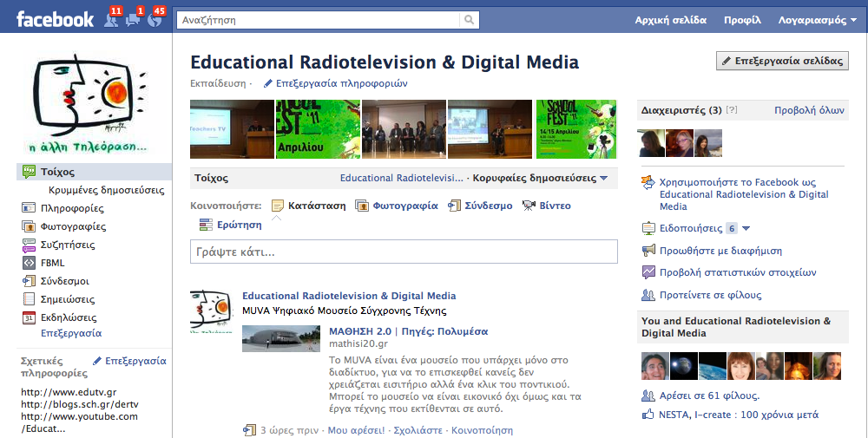Click Κοινοποίηση on the post
868x438 pixels.
pos(482,430)
